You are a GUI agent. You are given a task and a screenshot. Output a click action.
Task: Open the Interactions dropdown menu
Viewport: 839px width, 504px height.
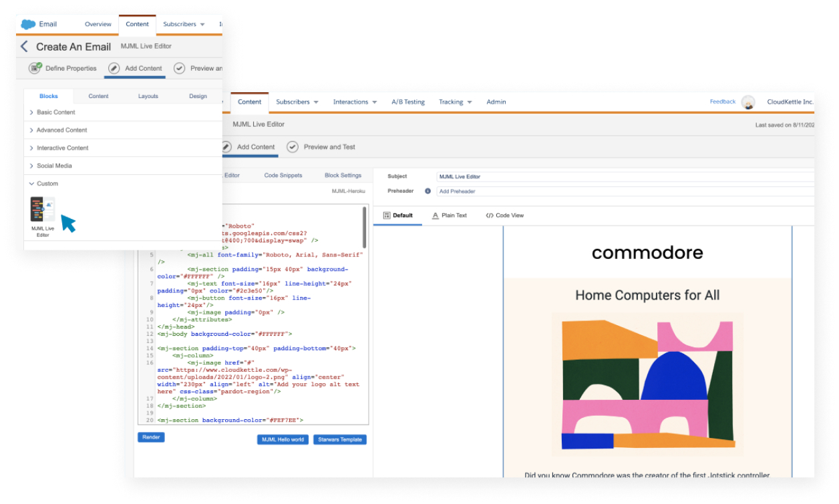(355, 102)
